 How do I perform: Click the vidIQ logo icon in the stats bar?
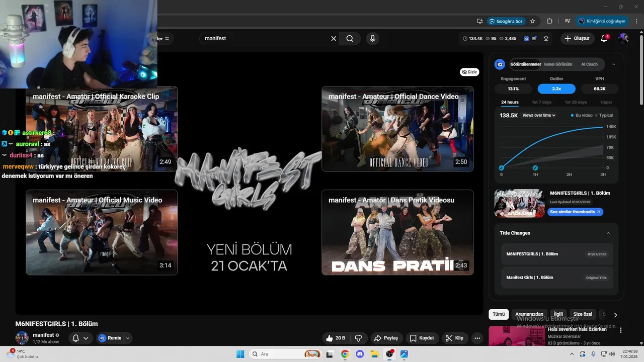pyautogui.click(x=526, y=38)
